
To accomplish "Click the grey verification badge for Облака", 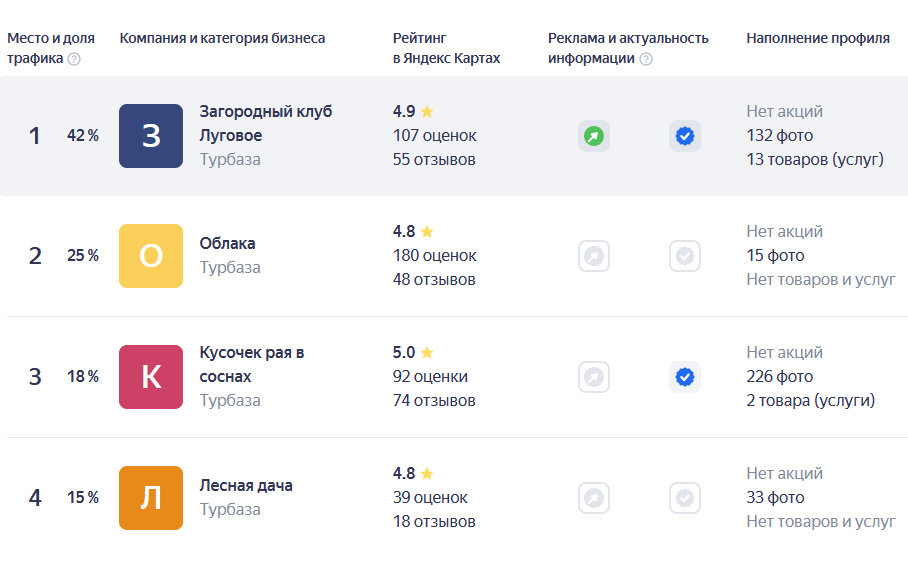I will coord(685,256).
